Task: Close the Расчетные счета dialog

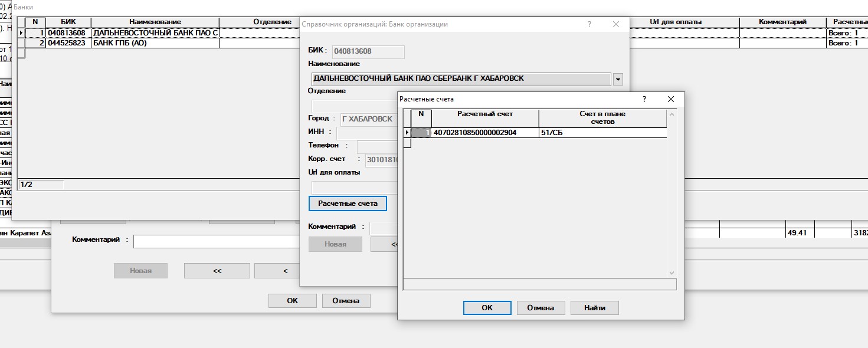Action: point(671,100)
